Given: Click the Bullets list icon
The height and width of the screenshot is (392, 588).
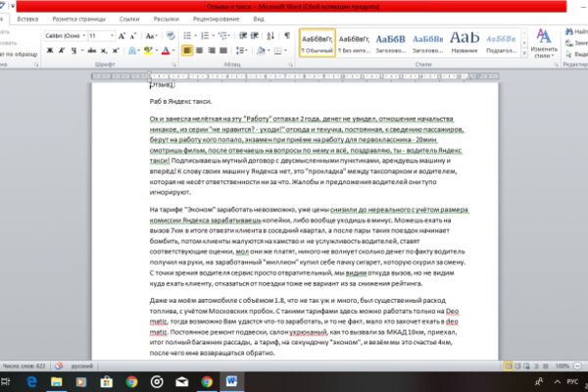Looking at the screenshot, I should (187, 36).
